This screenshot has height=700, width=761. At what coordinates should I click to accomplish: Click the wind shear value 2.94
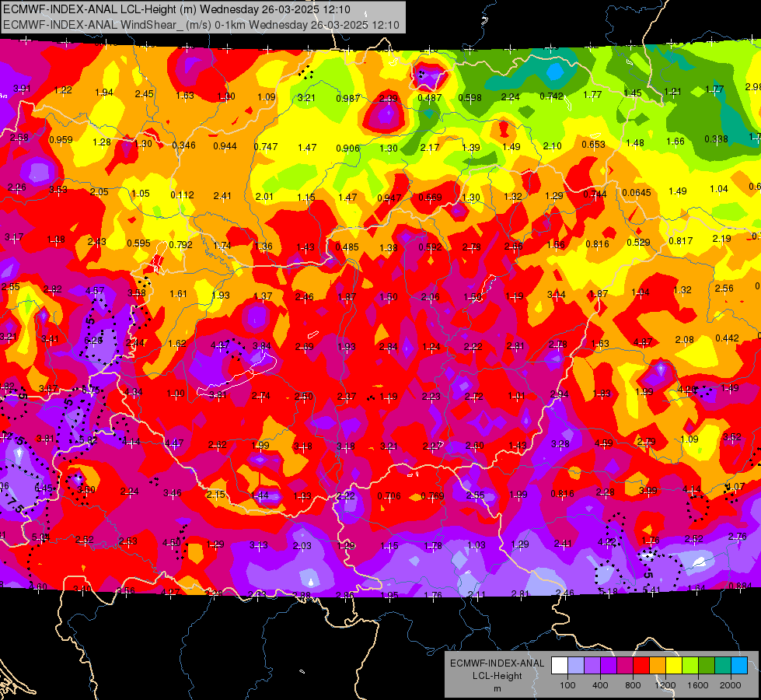559,394
